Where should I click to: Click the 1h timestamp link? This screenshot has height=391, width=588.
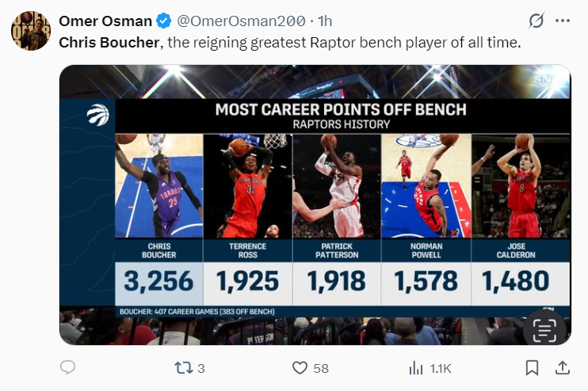click(x=325, y=21)
